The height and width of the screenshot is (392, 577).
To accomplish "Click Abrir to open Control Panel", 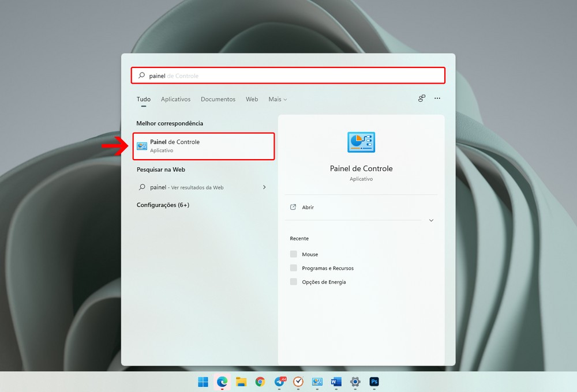I will (x=308, y=208).
